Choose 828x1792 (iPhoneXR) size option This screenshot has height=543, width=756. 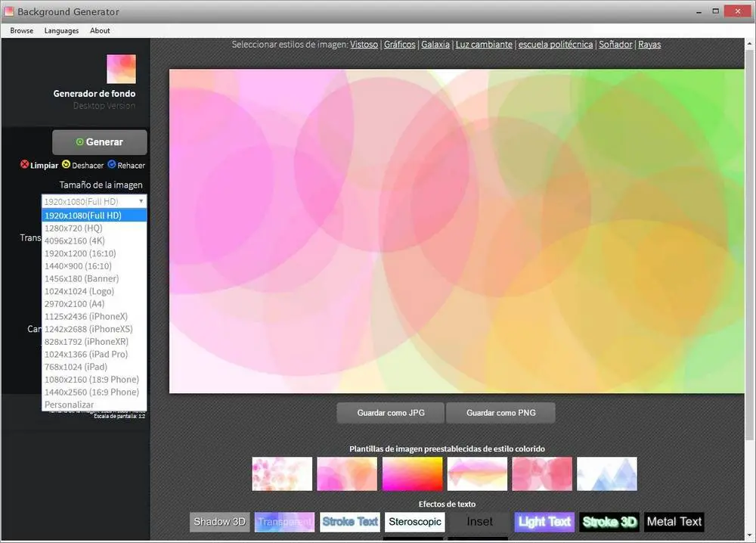94,341
